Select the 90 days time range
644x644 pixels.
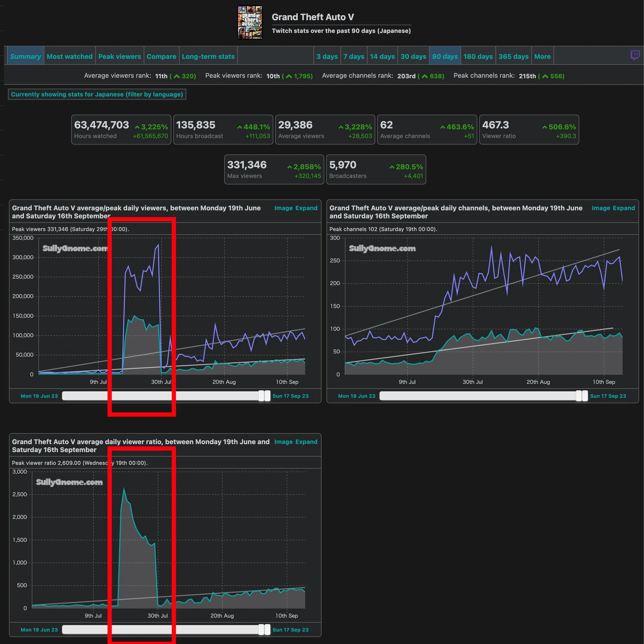tap(445, 56)
